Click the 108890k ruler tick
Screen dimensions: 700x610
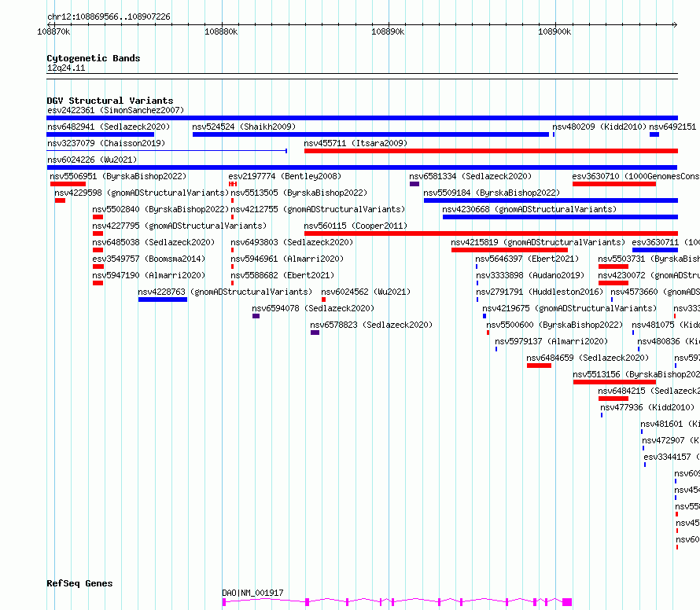pyautogui.click(x=388, y=31)
